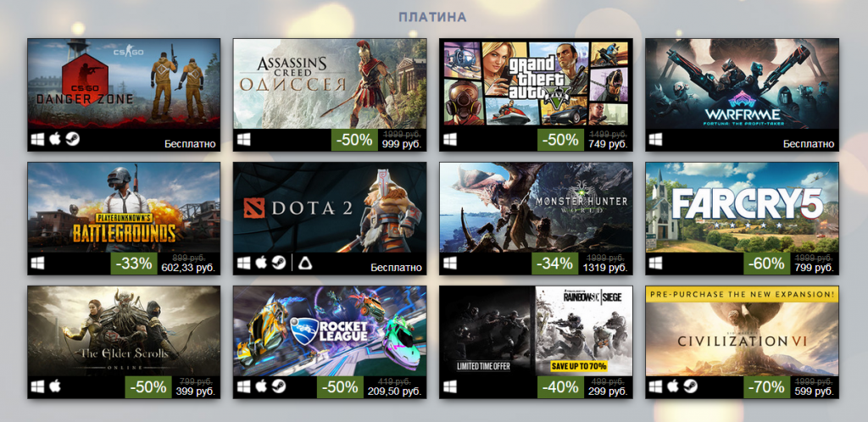This screenshot has width=868, height=422.
Task: Click the Apple icon under Civilization VI
Action: tap(673, 386)
